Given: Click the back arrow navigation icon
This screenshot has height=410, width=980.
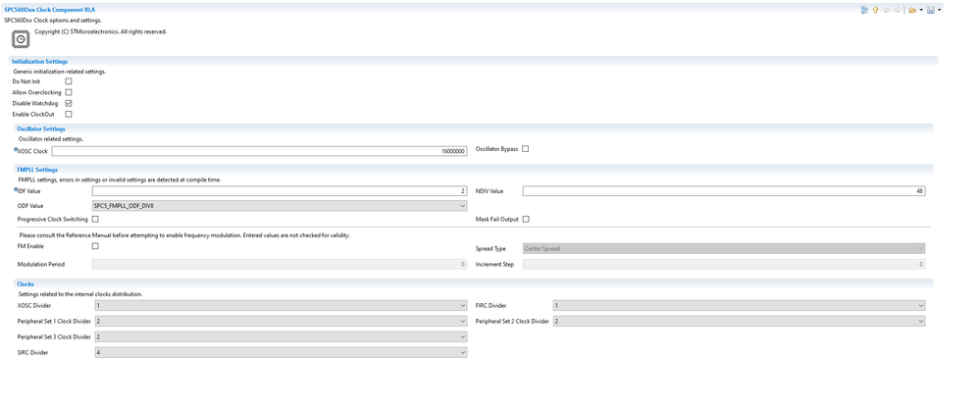Looking at the screenshot, I should 886,10.
